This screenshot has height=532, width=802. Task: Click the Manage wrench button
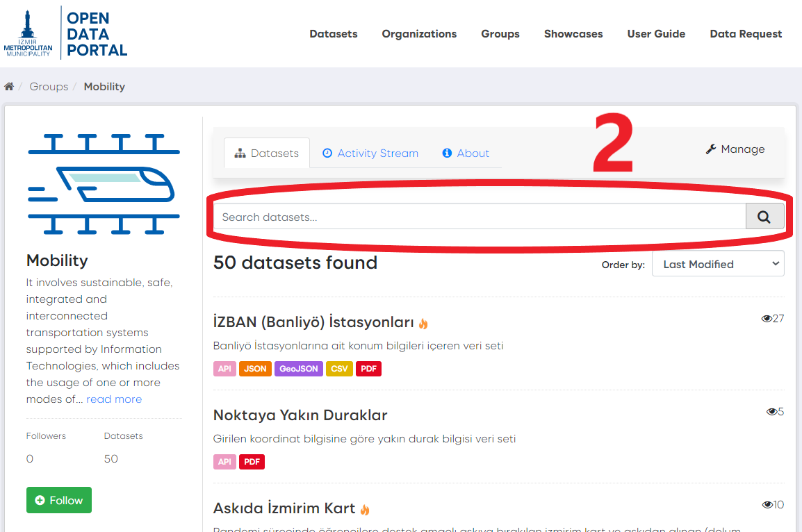pos(735,149)
